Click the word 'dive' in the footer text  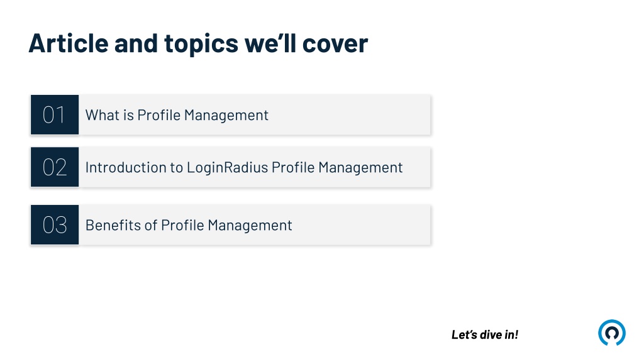pyautogui.click(x=491, y=334)
